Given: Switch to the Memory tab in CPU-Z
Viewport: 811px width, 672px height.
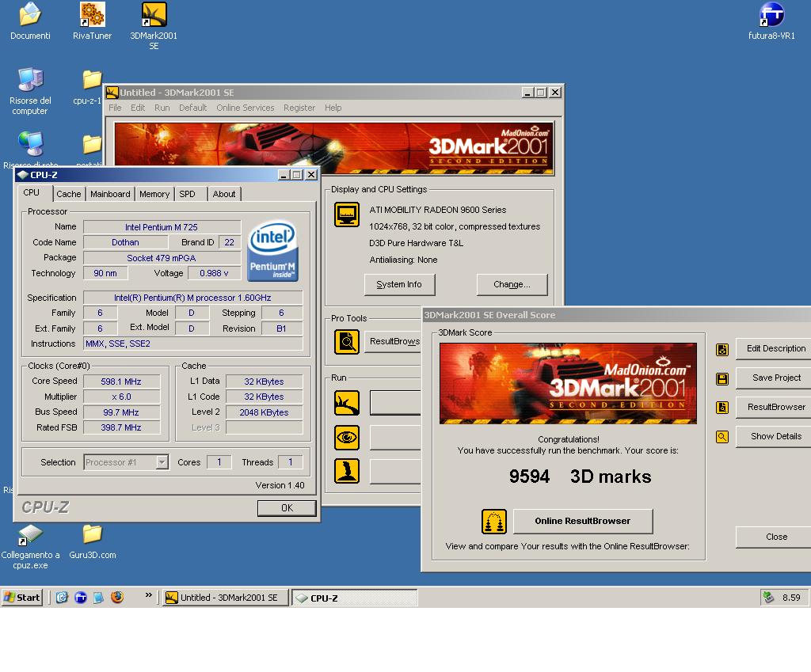Looking at the screenshot, I should pos(154,194).
